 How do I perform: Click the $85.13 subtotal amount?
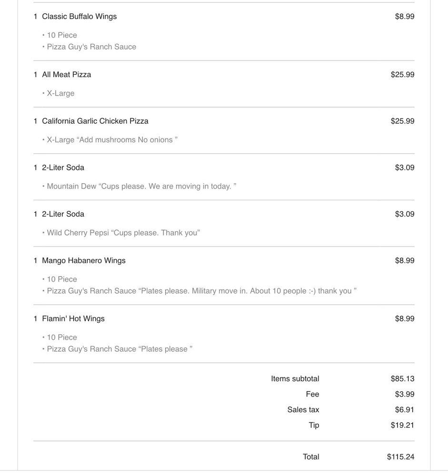(x=402, y=379)
